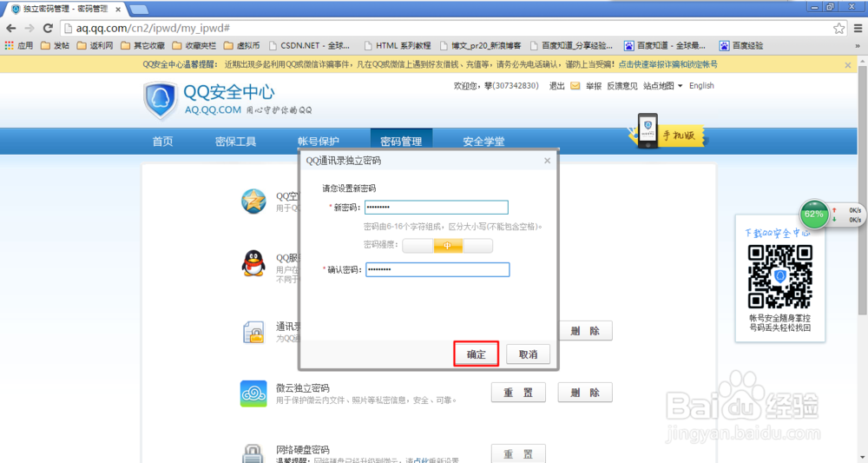Click the browser forward arrow

click(x=30, y=28)
